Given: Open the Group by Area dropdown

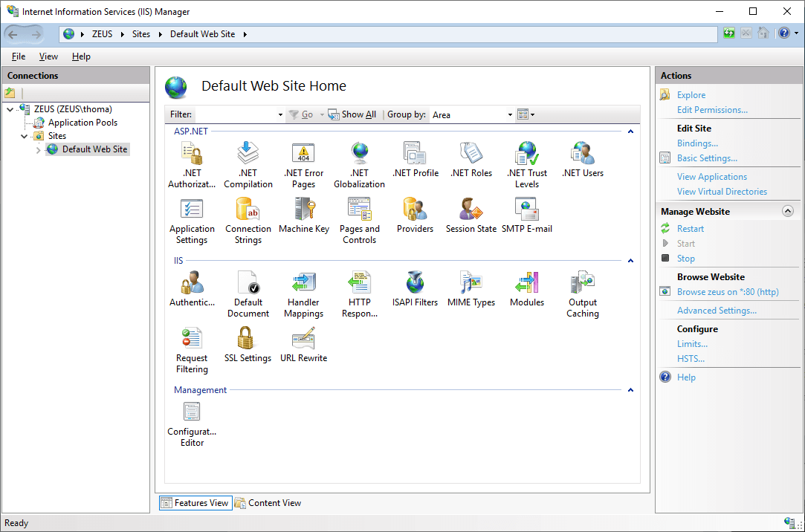Looking at the screenshot, I should (509, 114).
